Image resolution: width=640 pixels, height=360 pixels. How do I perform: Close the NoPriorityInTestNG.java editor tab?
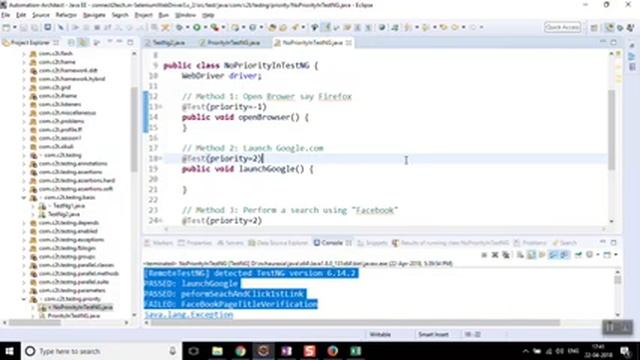[x=349, y=42]
